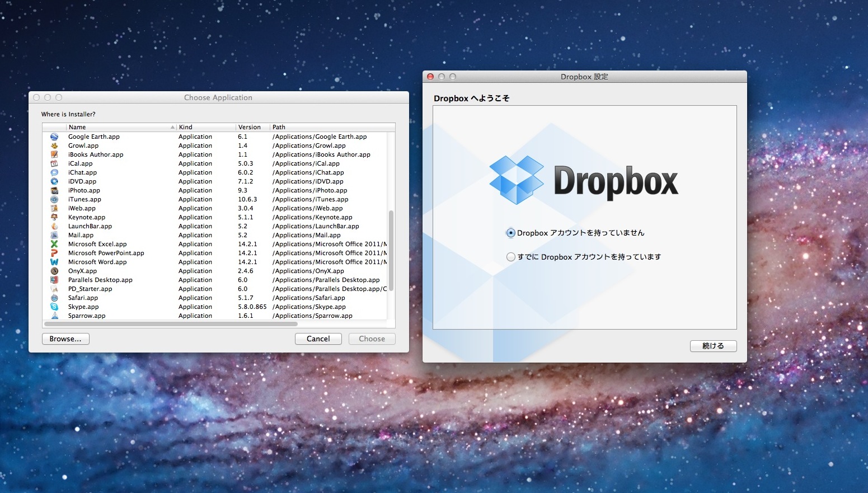Select iCal.app in the list
The height and width of the screenshot is (493, 868).
tap(81, 163)
